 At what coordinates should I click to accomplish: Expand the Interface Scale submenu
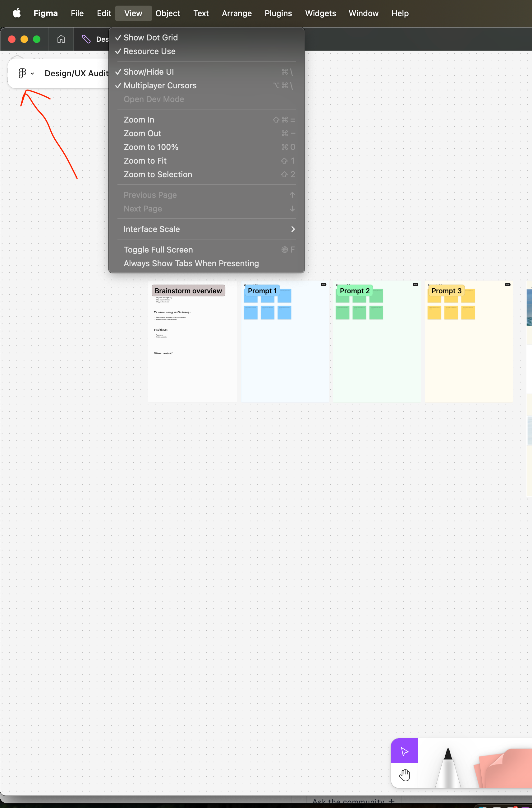click(x=207, y=229)
